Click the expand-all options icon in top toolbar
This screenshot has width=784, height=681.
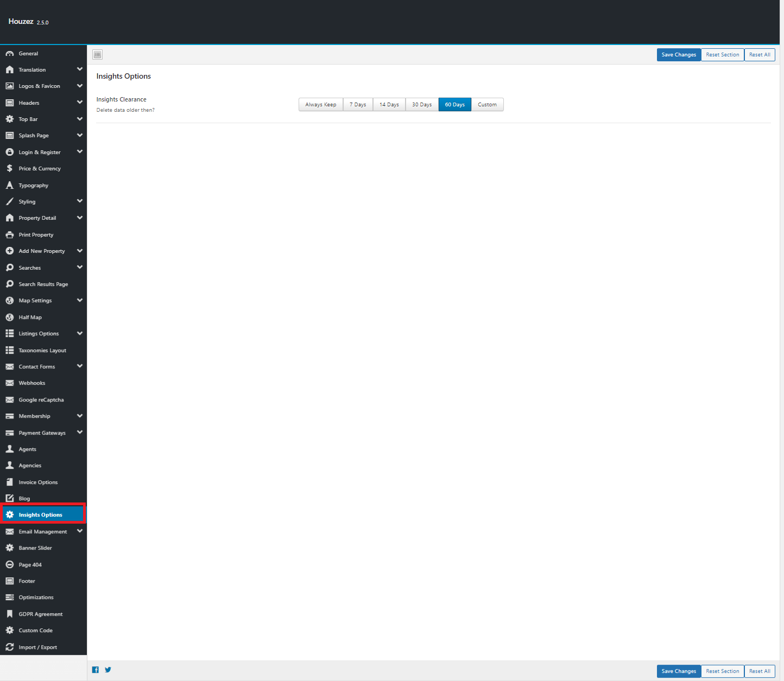97,54
